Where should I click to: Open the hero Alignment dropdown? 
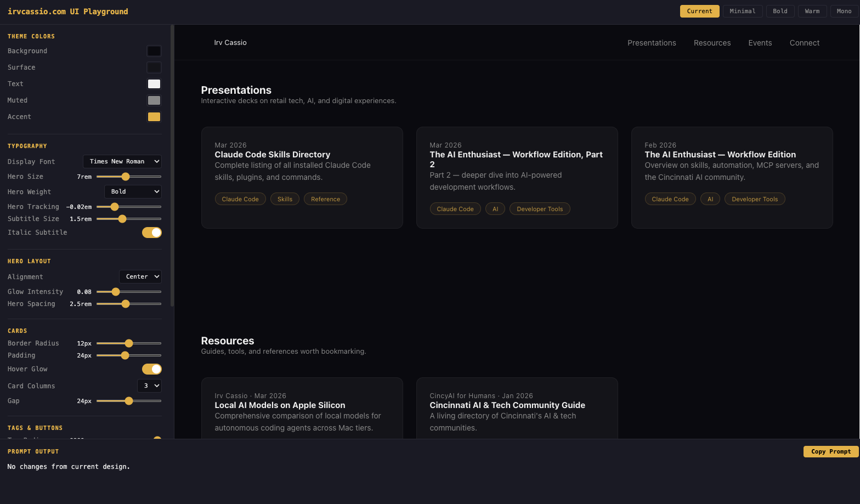140,276
